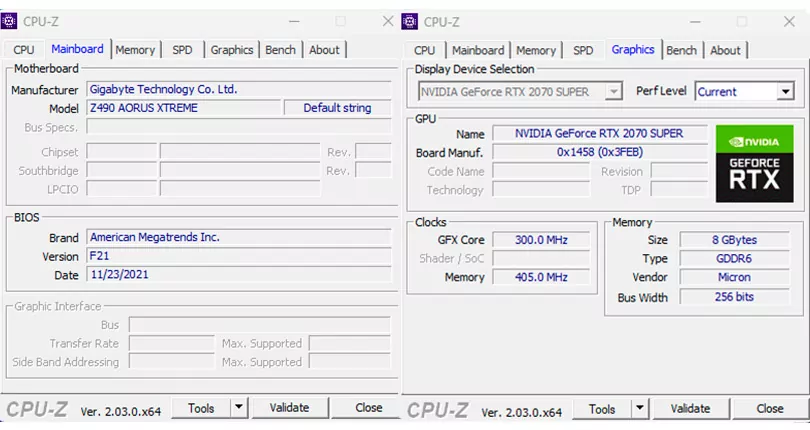The image size is (810, 430).
Task: Open the CPU tab in the left window
Action: pyautogui.click(x=24, y=50)
